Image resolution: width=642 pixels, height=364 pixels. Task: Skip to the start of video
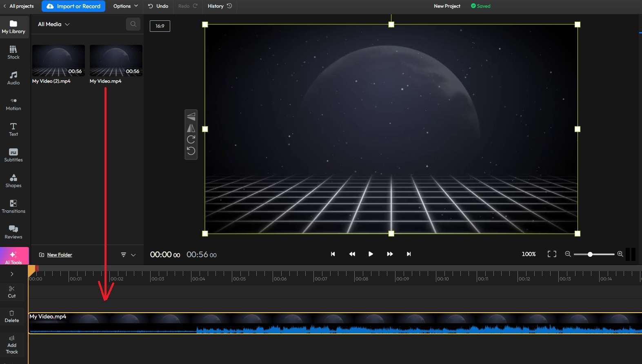click(333, 254)
